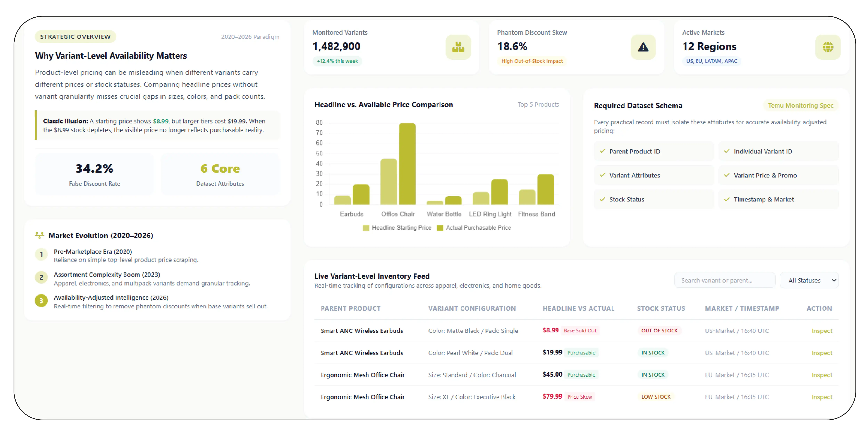
Task: Click the Monitored Variants boxes icon
Action: click(x=458, y=47)
